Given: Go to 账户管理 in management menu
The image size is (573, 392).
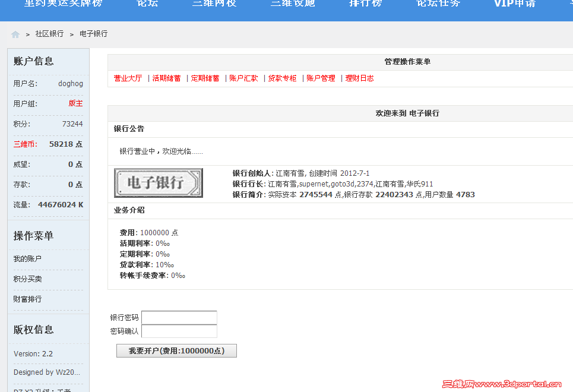Looking at the screenshot, I should pos(321,78).
